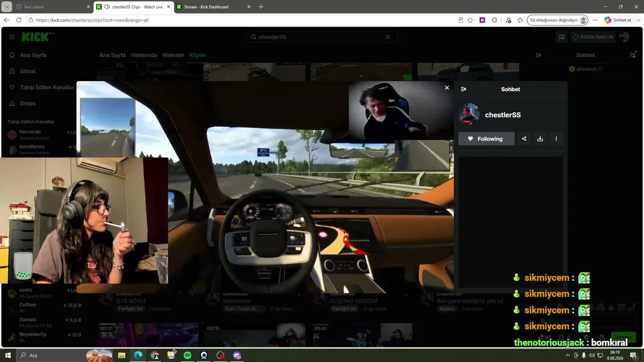This screenshot has height=362, width=644.
Task: Open browser settings and more menu
Action: 595,20
